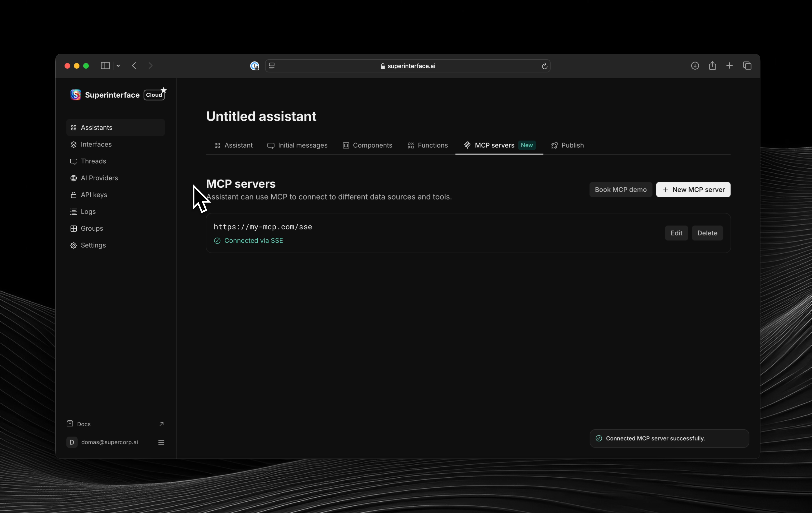The height and width of the screenshot is (513, 812).
Task: Go back with the browser back arrow
Action: click(x=134, y=66)
